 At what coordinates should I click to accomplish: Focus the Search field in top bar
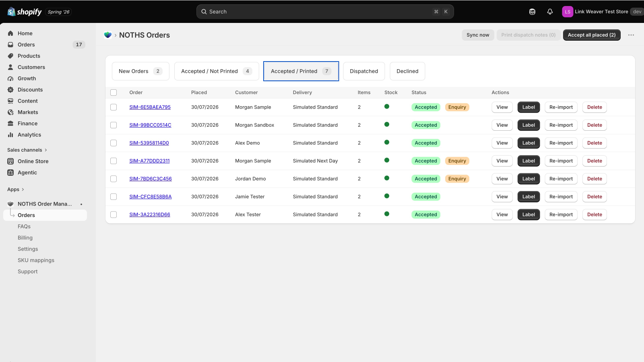click(x=325, y=12)
